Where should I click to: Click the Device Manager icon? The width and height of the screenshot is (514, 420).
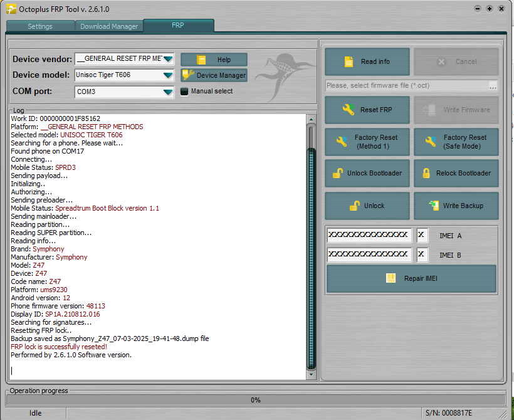click(188, 75)
